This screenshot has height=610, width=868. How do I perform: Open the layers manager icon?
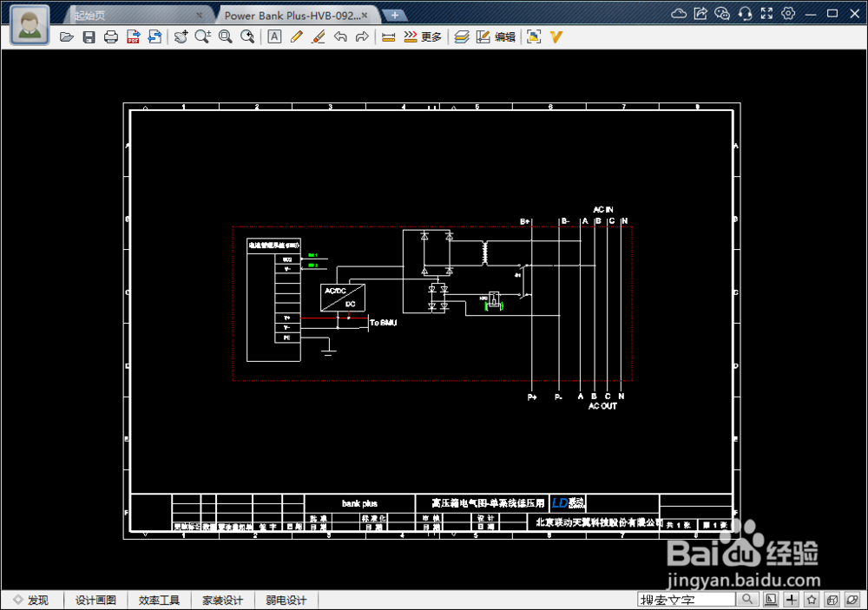point(462,37)
